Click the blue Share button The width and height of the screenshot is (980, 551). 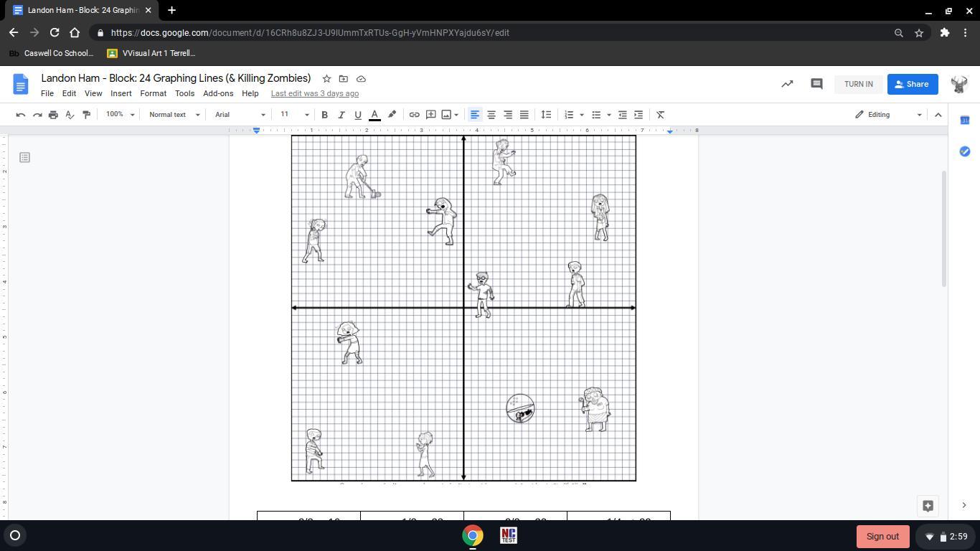coord(912,84)
